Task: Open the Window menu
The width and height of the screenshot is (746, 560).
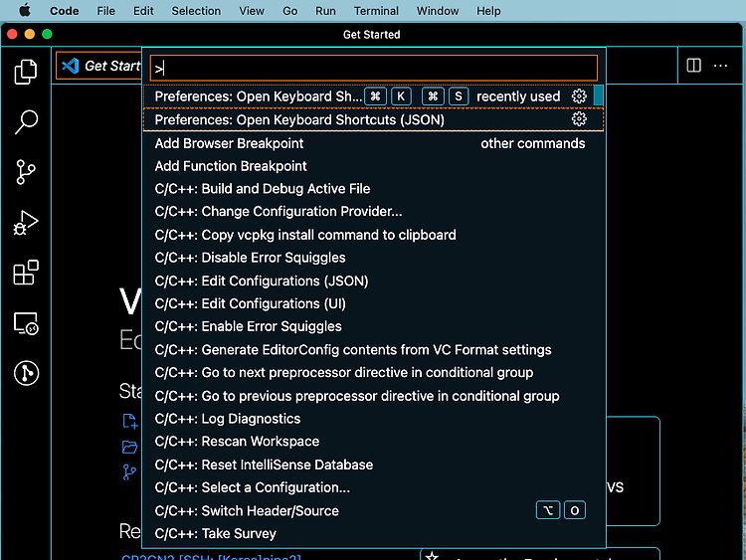Action: tap(438, 11)
